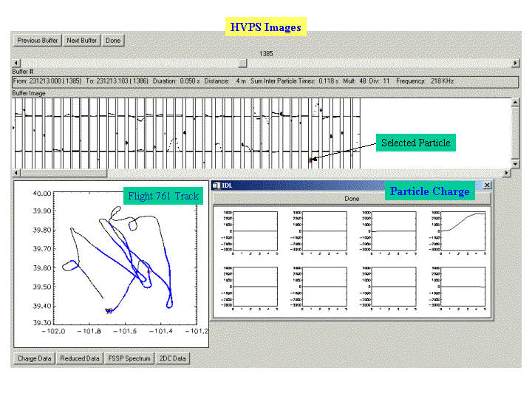This screenshot has width=532, height=399.
Task: Click the buffer image horizontal scrollbar thumb
Action: [64, 173]
